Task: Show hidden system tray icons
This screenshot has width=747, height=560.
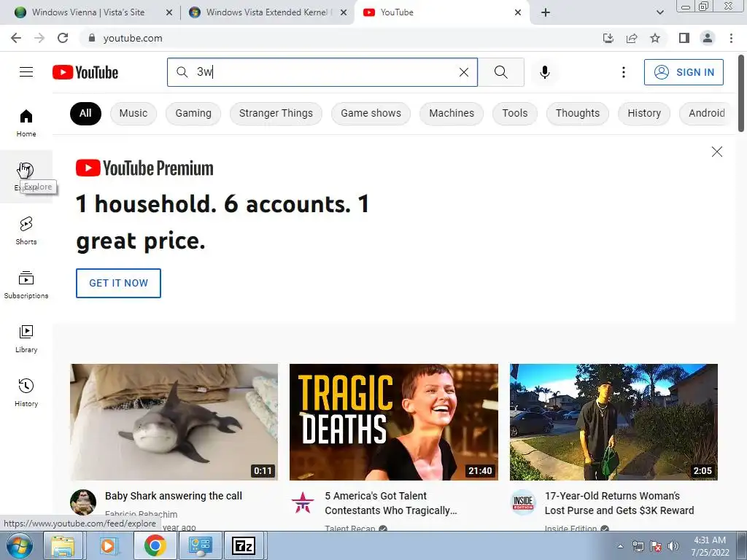Action: pyautogui.click(x=620, y=546)
